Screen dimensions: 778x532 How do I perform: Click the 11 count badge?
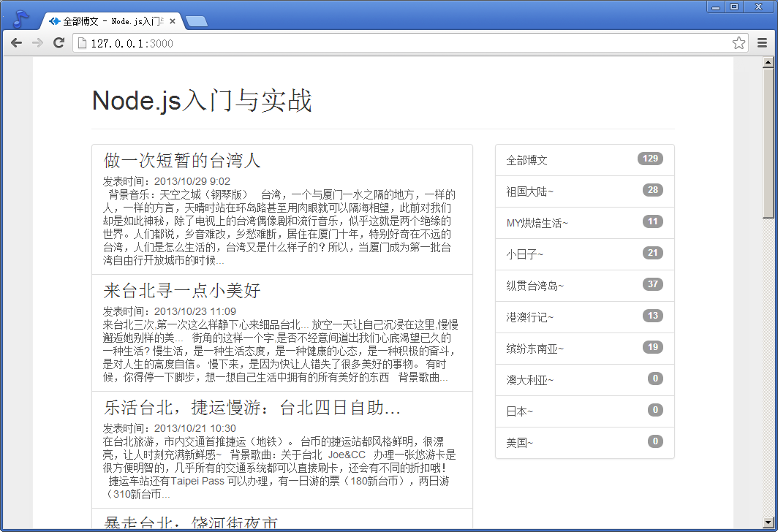click(x=652, y=221)
